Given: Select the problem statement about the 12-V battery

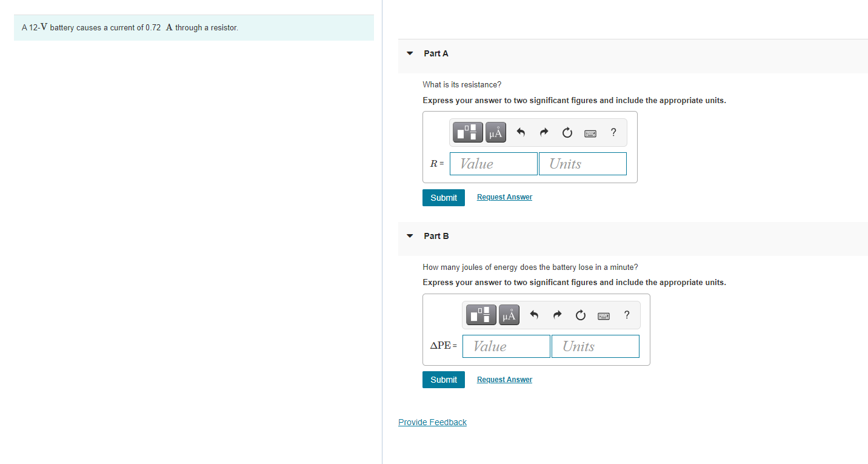Looking at the screenshot, I should [130, 27].
